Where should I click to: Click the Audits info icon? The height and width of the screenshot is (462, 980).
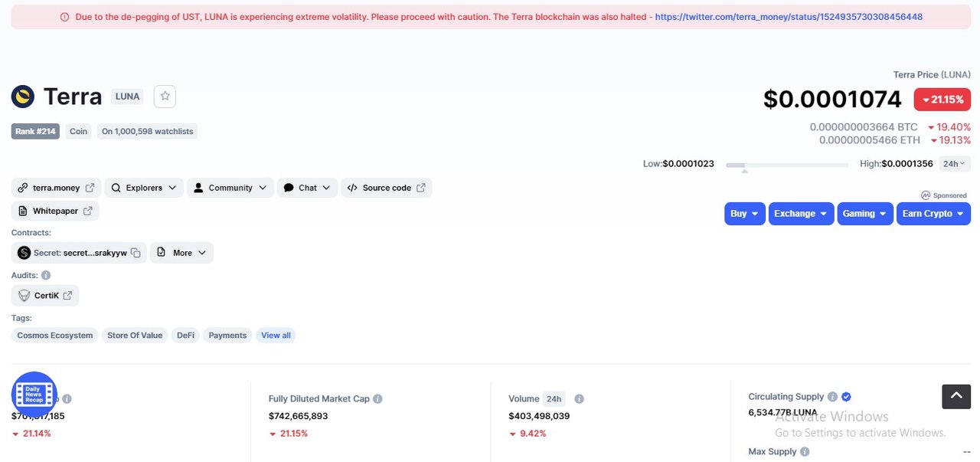46,275
